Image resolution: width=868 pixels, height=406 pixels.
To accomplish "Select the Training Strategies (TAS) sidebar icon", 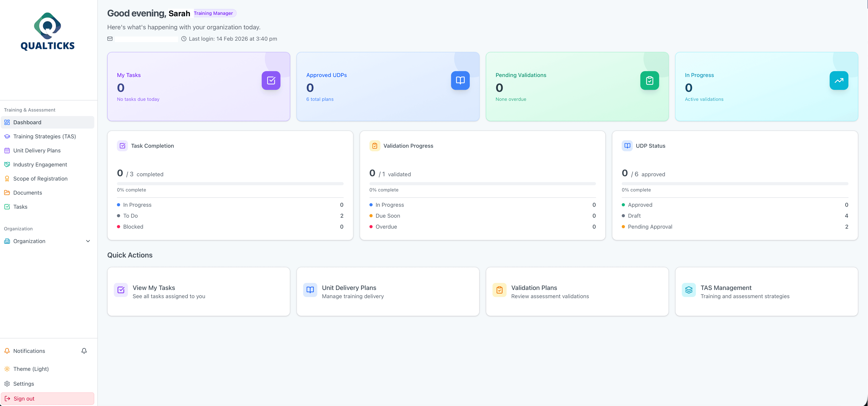I will (x=7, y=136).
